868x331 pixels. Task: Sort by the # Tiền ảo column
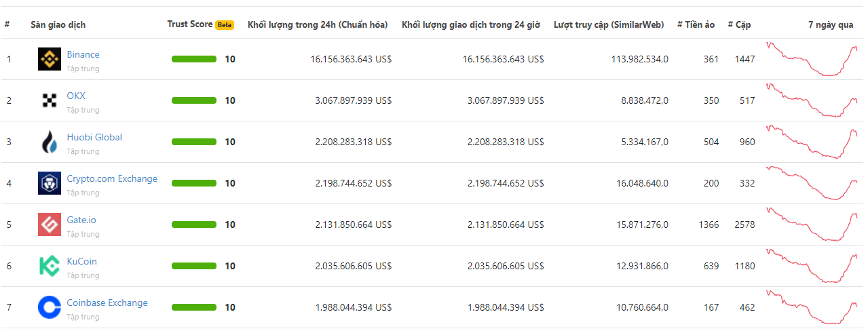point(696,25)
